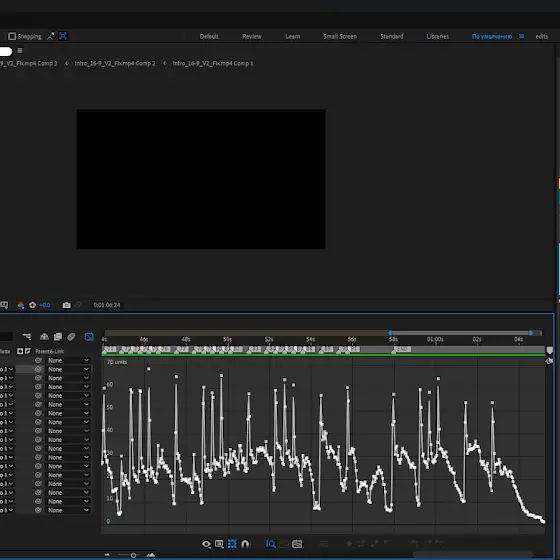Toggle Hide Shy Layers icon in timeline
Viewport: 560px width, 560px height.
point(44,336)
